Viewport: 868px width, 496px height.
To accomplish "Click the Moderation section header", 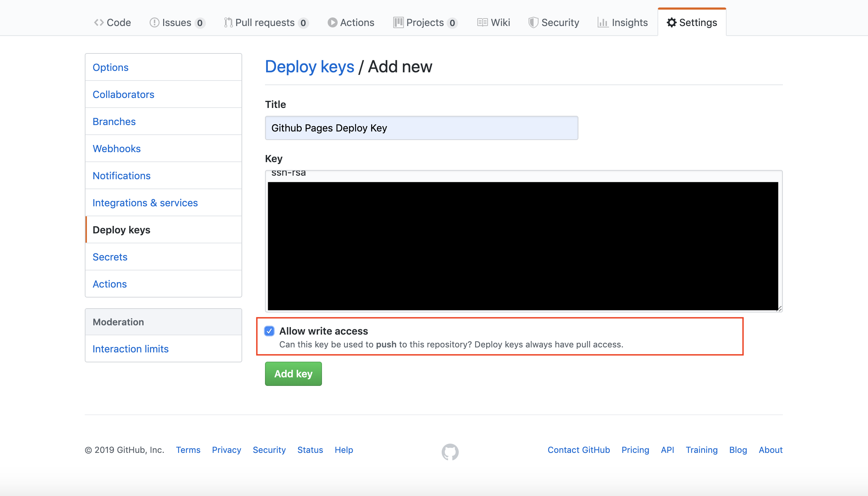I will click(163, 322).
